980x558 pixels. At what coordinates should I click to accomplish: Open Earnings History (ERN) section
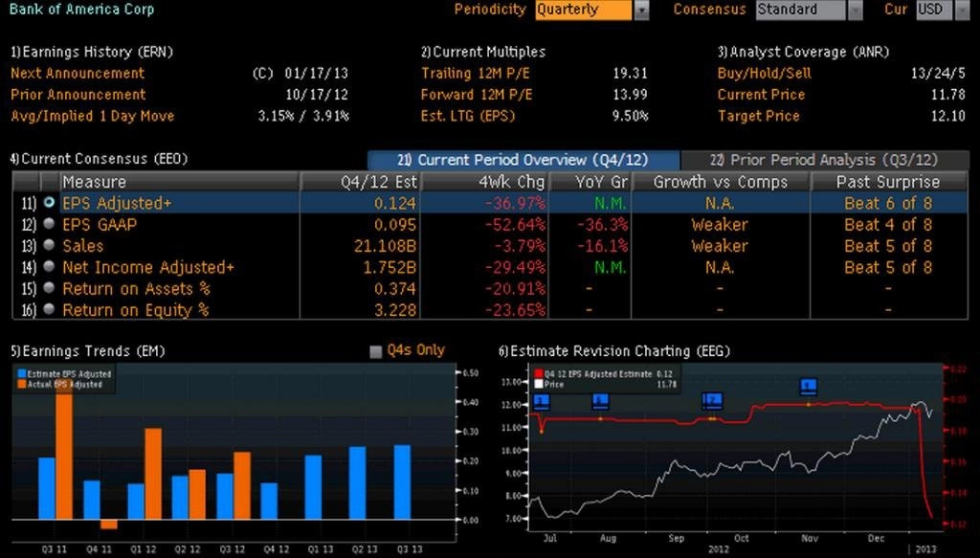(x=91, y=52)
